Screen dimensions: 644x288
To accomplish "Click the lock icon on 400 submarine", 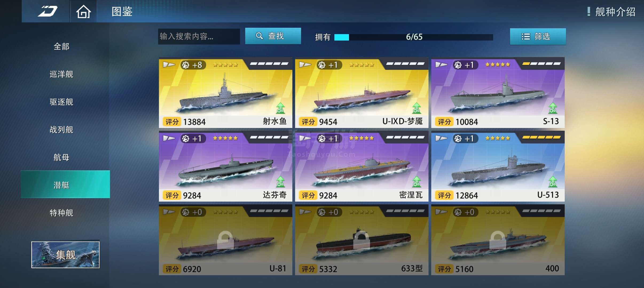I will 498,240.
